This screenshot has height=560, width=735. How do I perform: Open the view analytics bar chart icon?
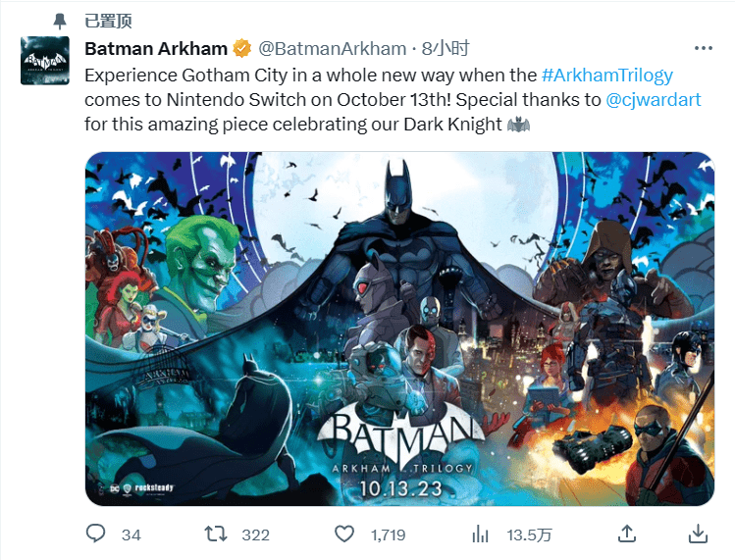[x=481, y=534]
